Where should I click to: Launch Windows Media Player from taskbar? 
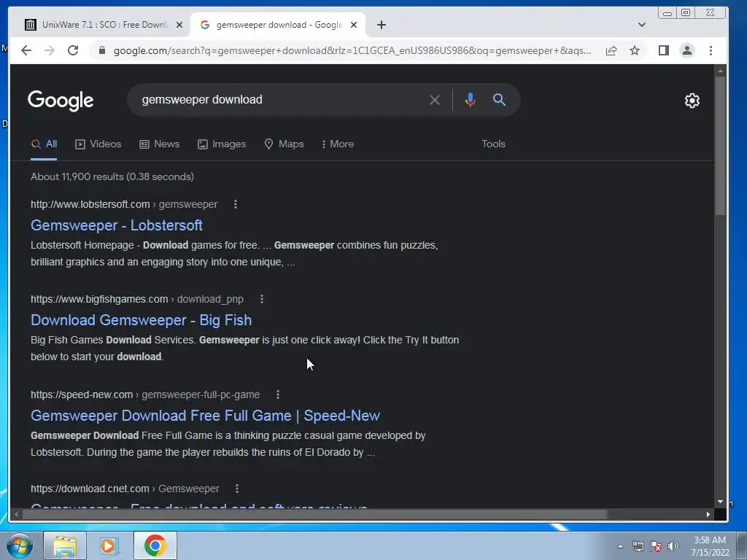click(109, 545)
